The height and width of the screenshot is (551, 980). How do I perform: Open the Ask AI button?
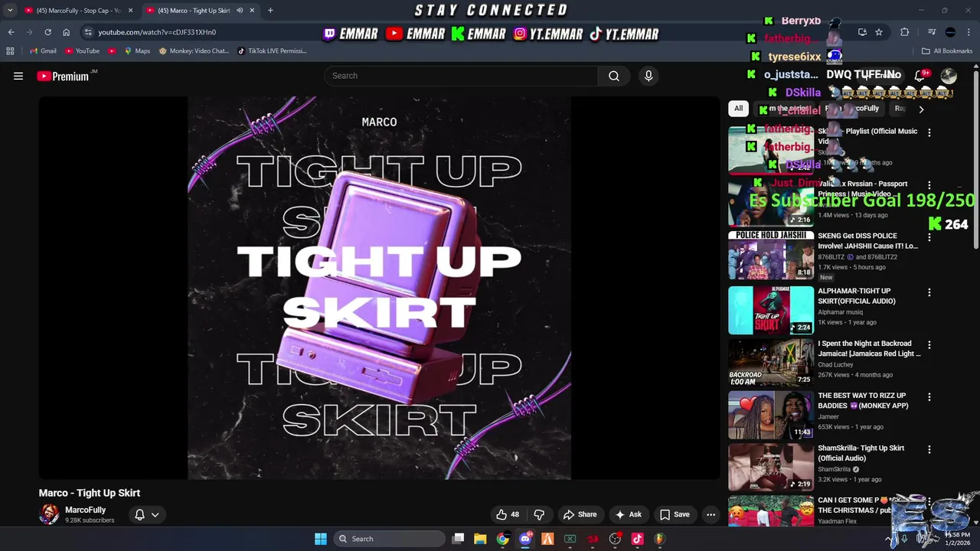(x=628, y=514)
